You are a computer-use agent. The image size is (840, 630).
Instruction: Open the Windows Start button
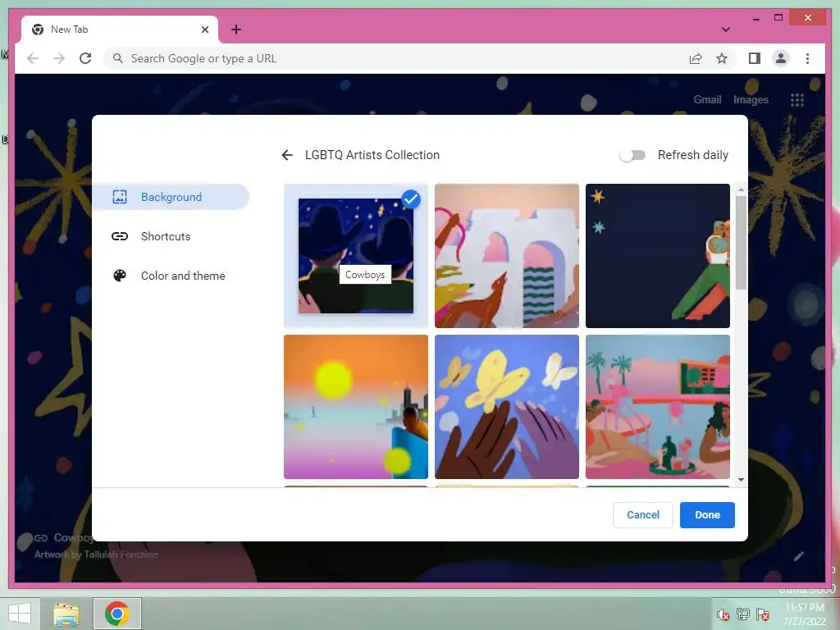click(20, 614)
